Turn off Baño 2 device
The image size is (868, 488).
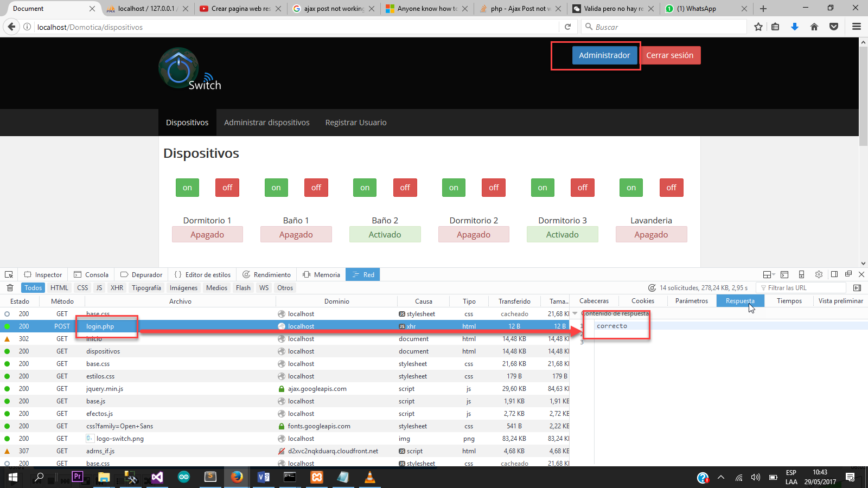(405, 188)
